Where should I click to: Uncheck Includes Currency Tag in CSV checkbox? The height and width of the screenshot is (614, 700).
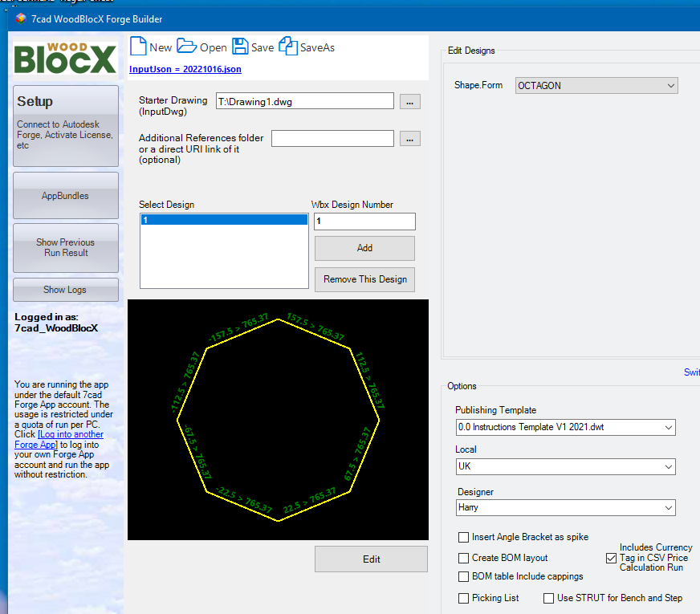click(611, 558)
